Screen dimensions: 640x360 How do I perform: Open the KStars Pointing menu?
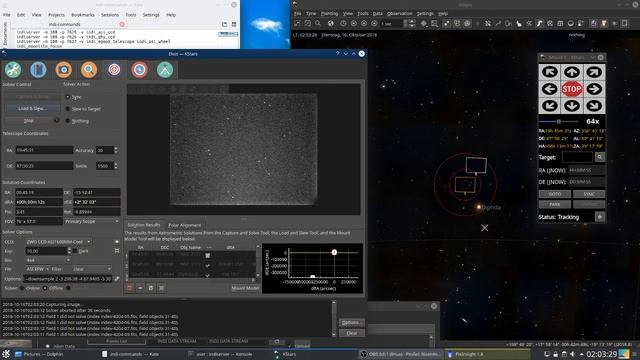(329, 13)
